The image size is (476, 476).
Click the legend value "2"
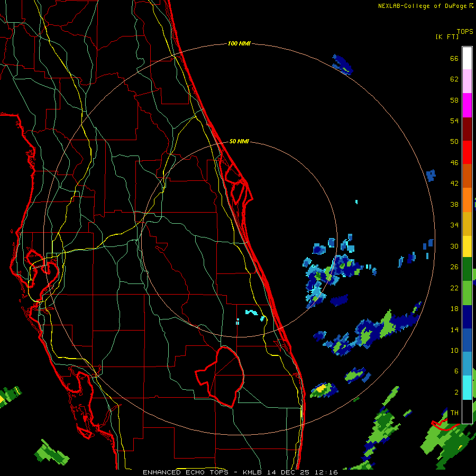456,392
